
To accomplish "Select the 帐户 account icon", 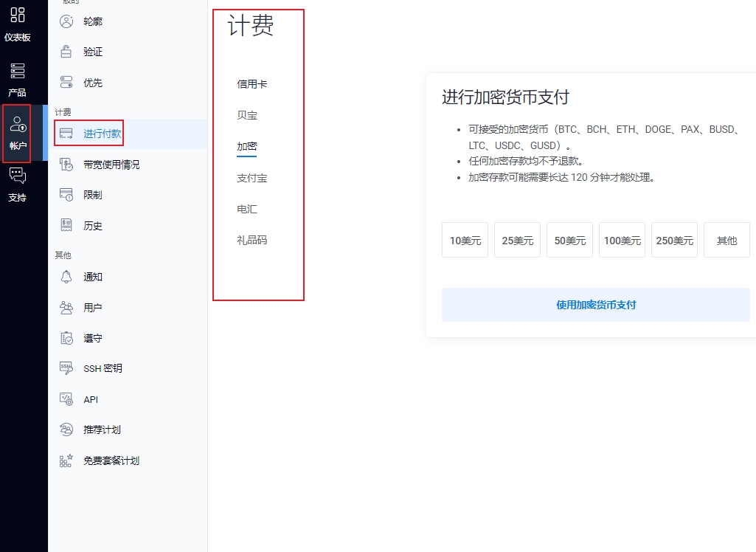I will [x=18, y=125].
